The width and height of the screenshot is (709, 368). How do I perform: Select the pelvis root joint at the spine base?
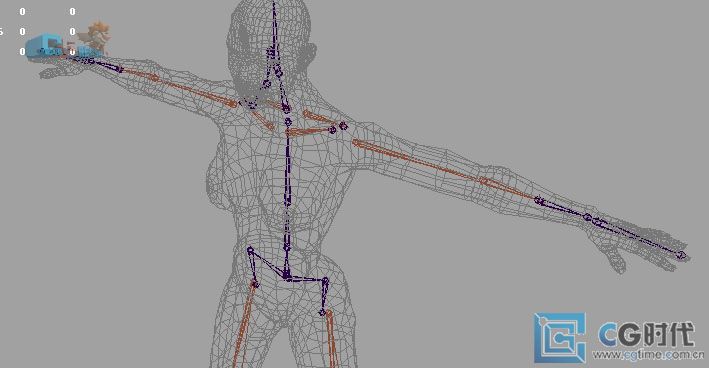pyautogui.click(x=287, y=275)
